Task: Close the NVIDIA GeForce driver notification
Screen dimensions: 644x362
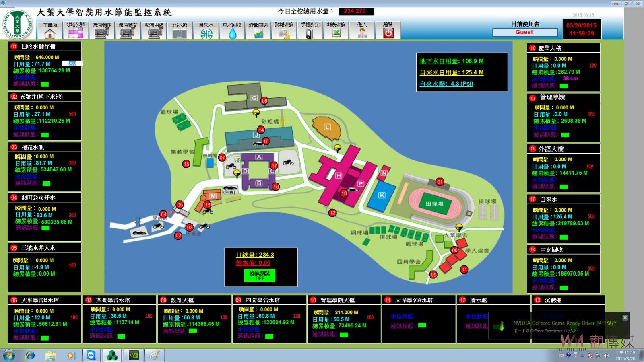Action: pyautogui.click(x=625, y=317)
